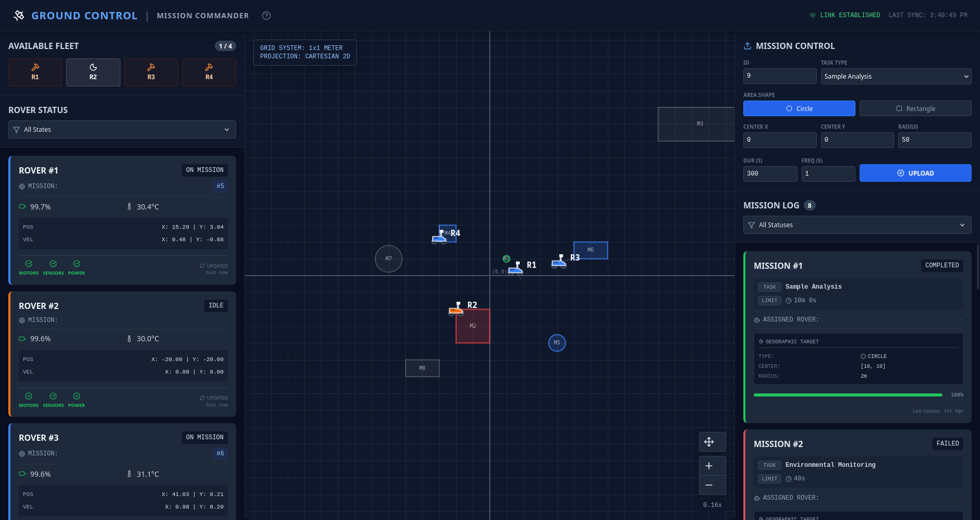This screenshot has height=520, width=980.
Task: Select Circle area shape
Action: tap(799, 108)
